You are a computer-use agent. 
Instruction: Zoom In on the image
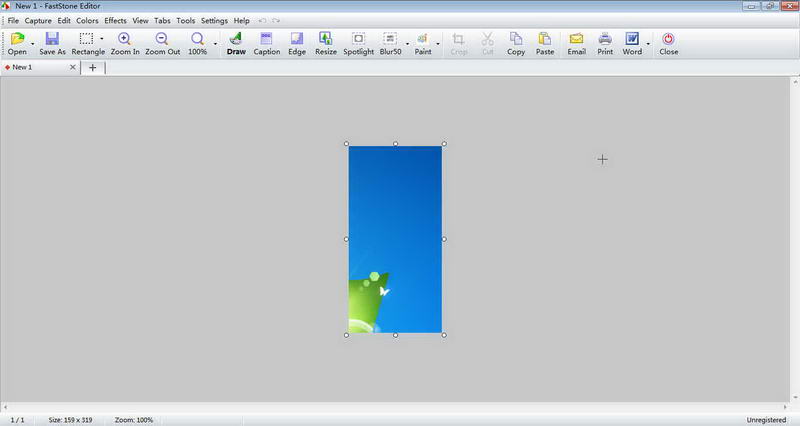click(124, 44)
